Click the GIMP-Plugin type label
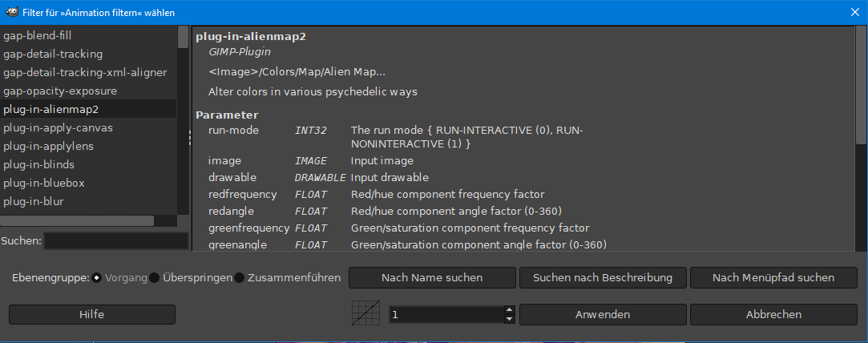 (239, 52)
